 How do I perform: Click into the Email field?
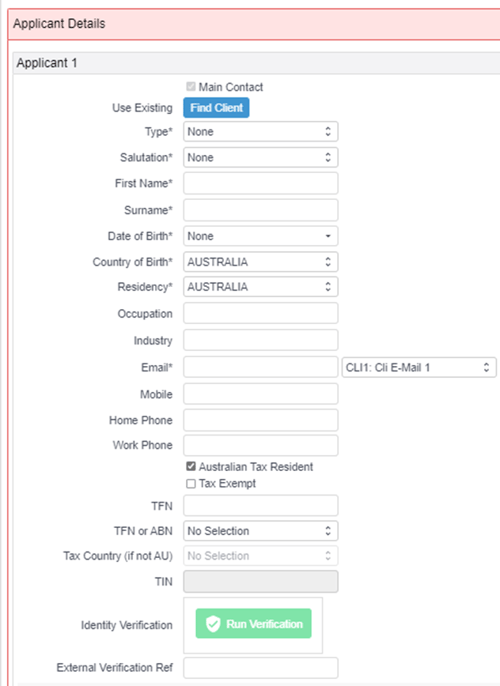pyautogui.click(x=260, y=367)
